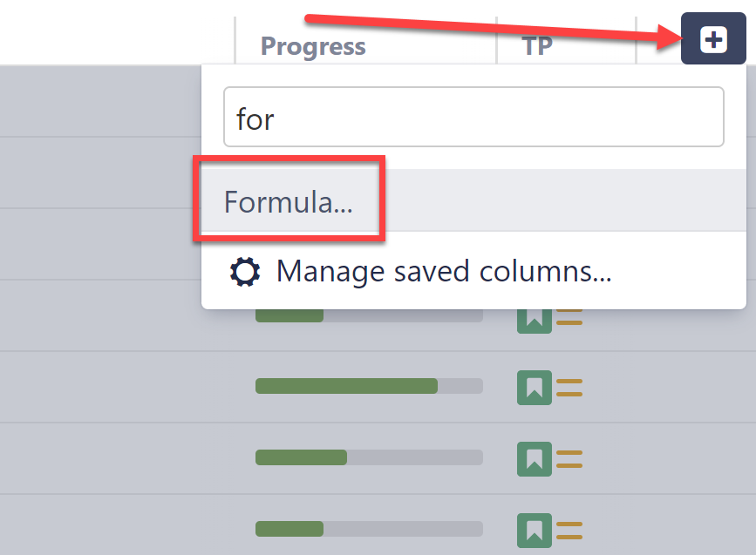Open the Story issue type icon in third row

(x=533, y=458)
